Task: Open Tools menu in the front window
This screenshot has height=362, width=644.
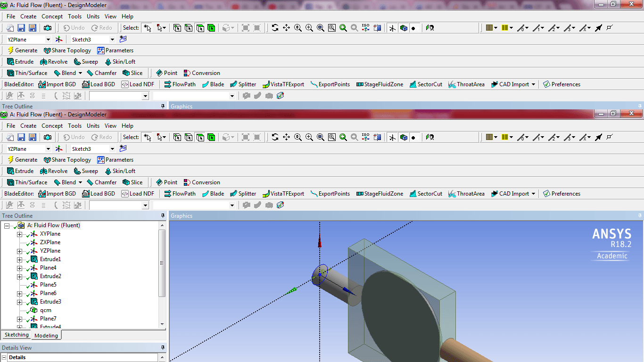Action: [74, 126]
